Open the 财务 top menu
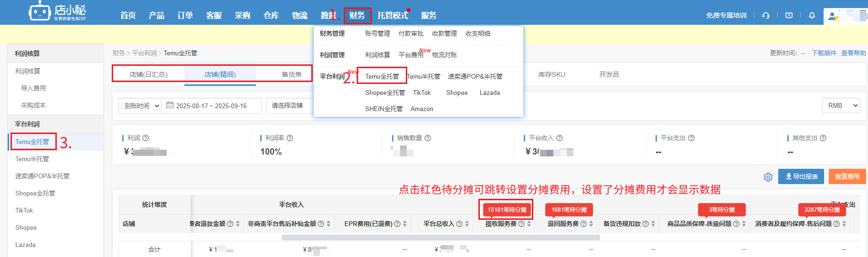Screen dimensions: 868x257 [357, 15]
